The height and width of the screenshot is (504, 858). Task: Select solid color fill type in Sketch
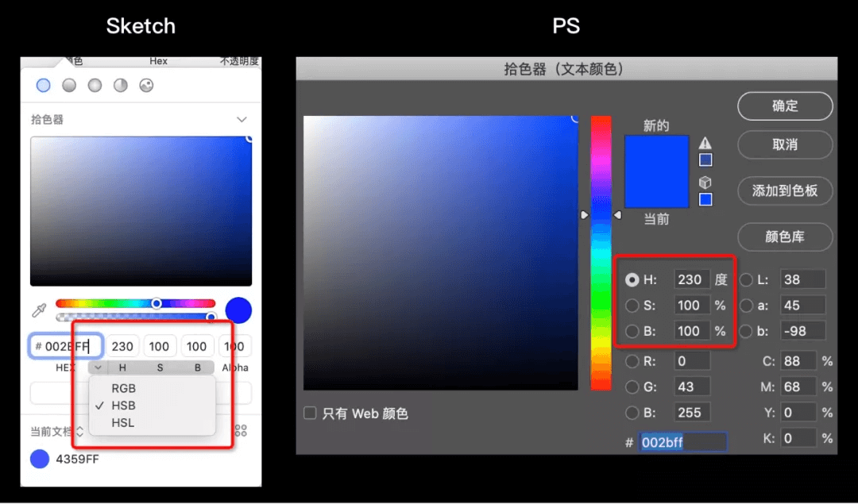[x=43, y=85]
